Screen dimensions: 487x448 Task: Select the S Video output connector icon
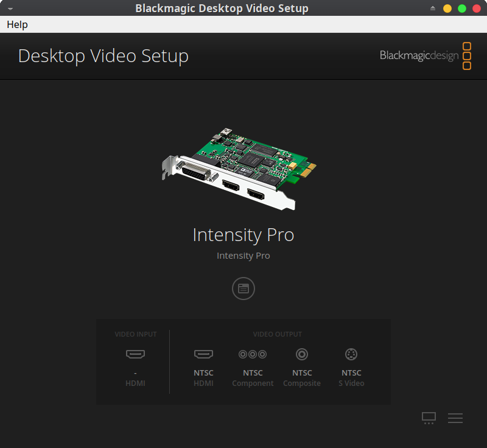point(351,354)
